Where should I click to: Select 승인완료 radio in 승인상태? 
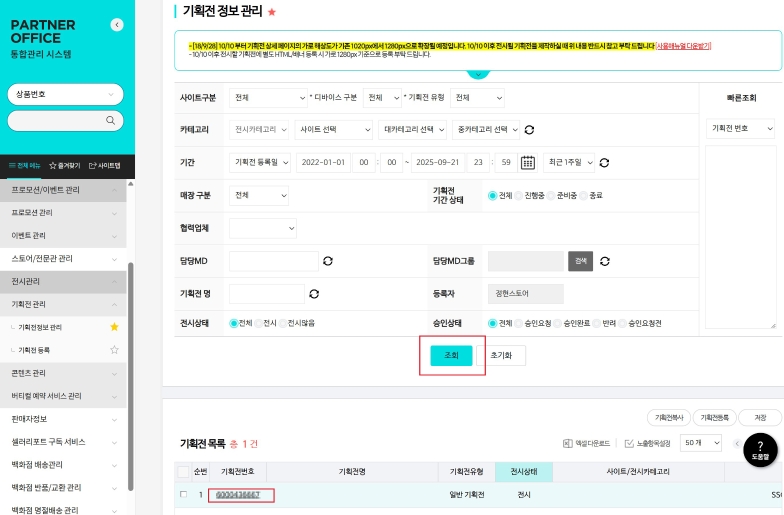[558, 323]
